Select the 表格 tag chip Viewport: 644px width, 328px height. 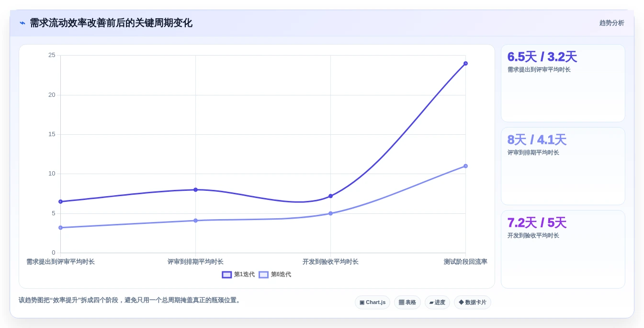click(407, 303)
